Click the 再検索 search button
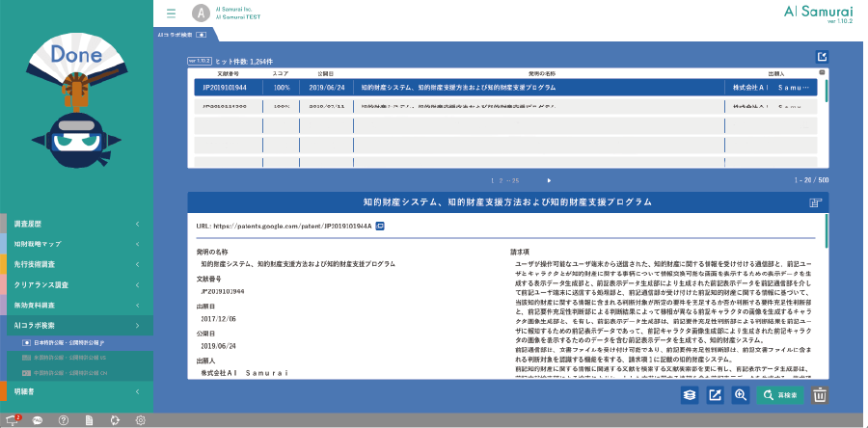The width and height of the screenshot is (868, 428). (778, 394)
